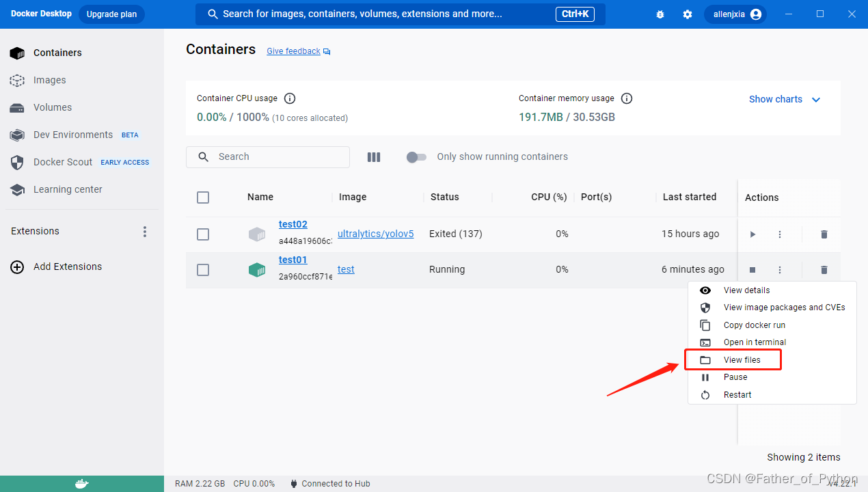Open the test image link
This screenshot has height=492, width=868.
click(x=346, y=270)
